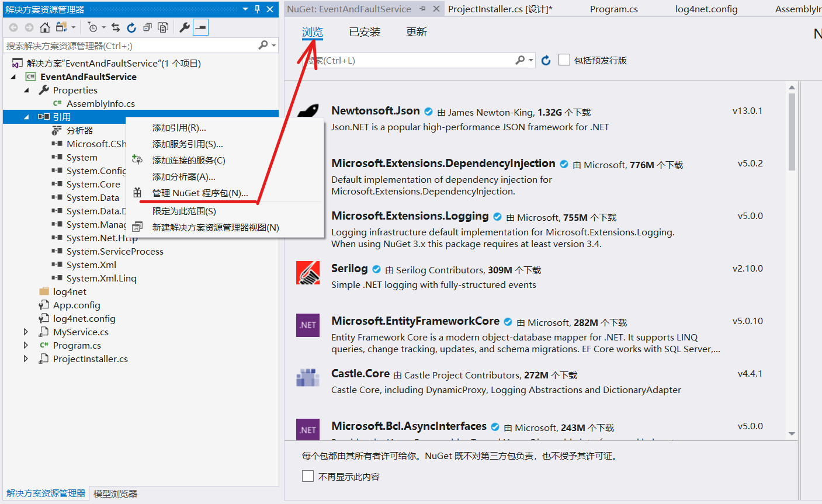Collapse all nodes with the collapse icon
This screenshot has height=504, width=822.
(147, 27)
